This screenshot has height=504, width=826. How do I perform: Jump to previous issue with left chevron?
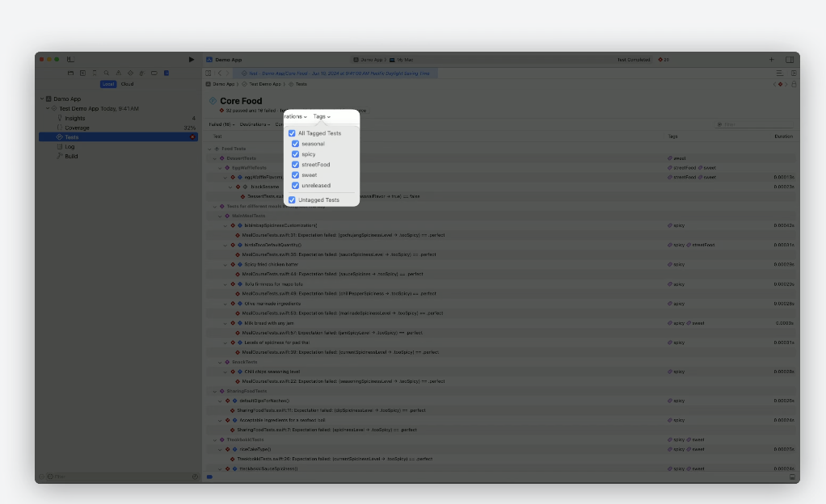(775, 84)
